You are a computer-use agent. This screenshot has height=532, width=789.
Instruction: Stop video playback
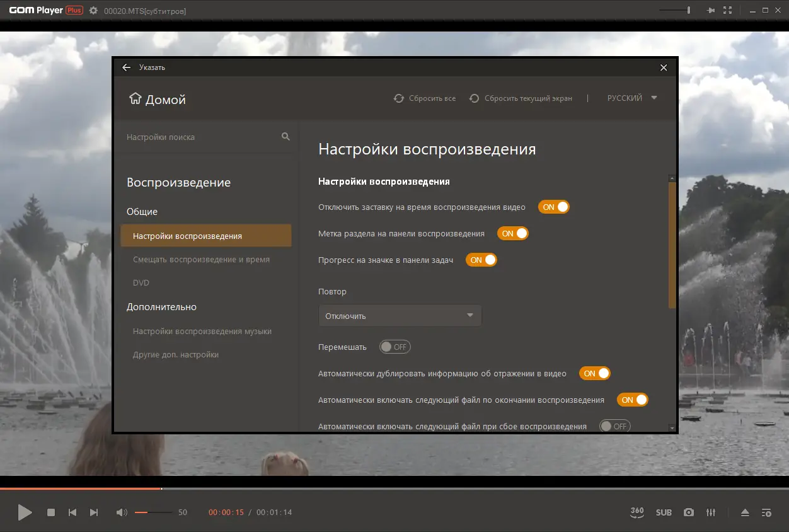click(51, 512)
